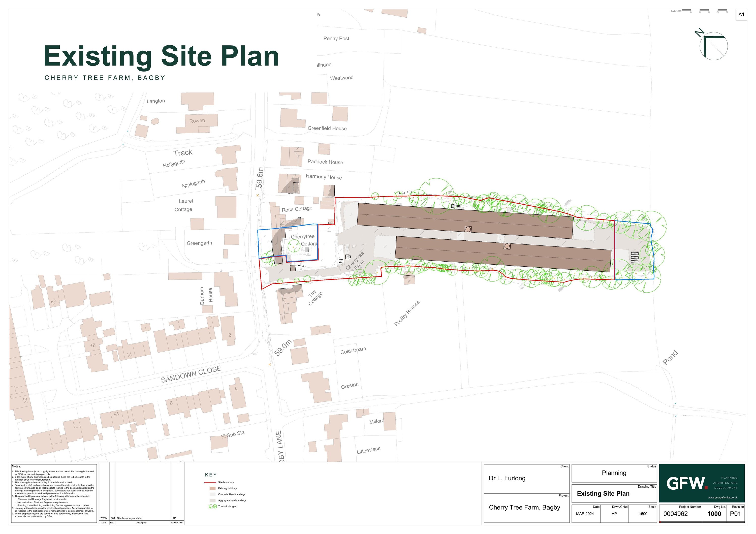Click the Trees & Hedges key symbol
The width and height of the screenshot is (756, 534).
tap(213, 506)
